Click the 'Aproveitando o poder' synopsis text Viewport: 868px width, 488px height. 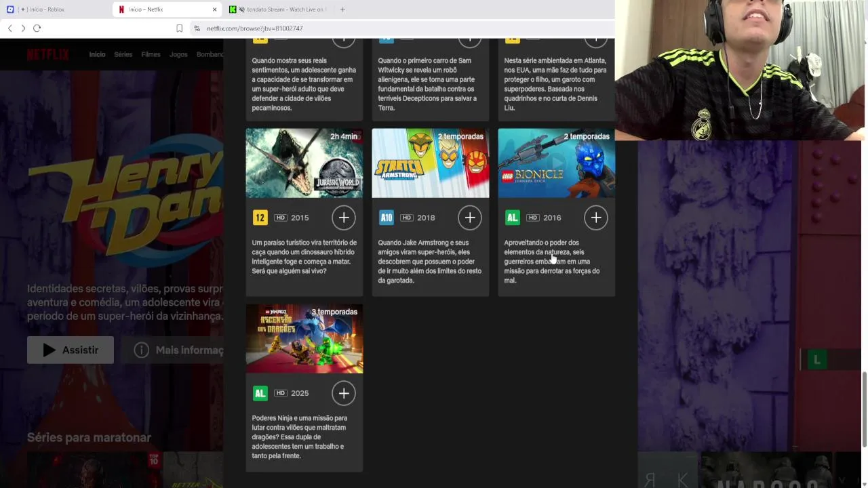point(552,262)
